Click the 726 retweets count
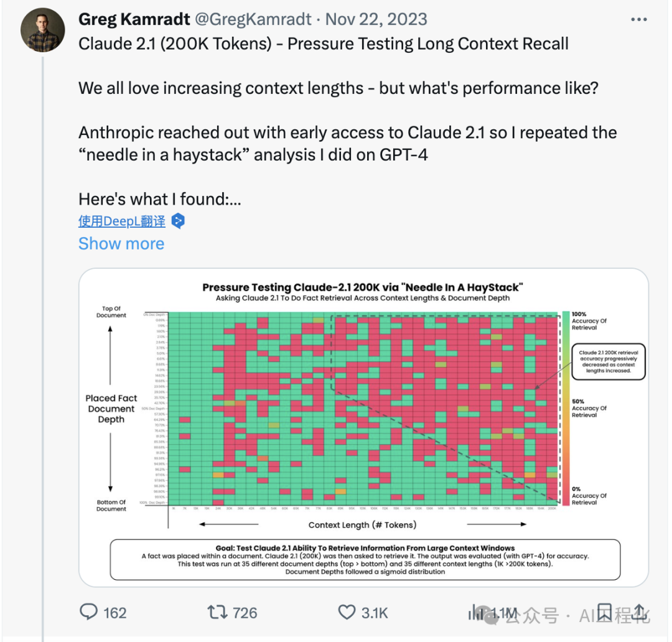The width and height of the screenshot is (672, 642). [x=245, y=613]
